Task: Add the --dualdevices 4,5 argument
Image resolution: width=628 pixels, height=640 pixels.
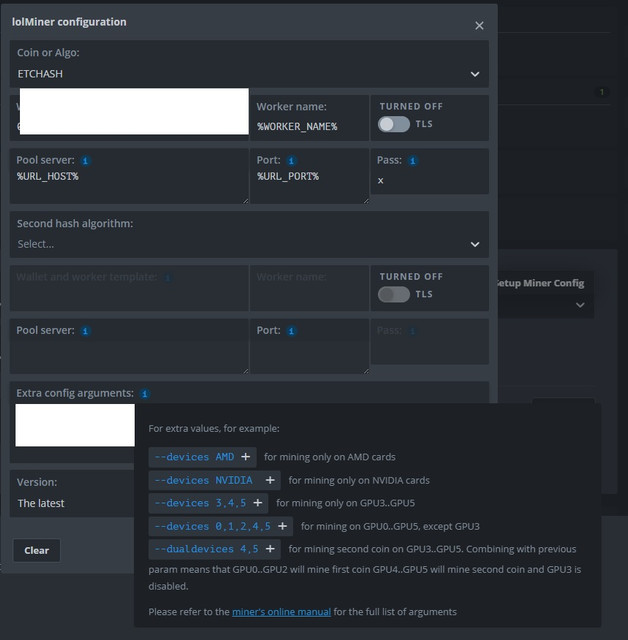Action: click(270, 549)
